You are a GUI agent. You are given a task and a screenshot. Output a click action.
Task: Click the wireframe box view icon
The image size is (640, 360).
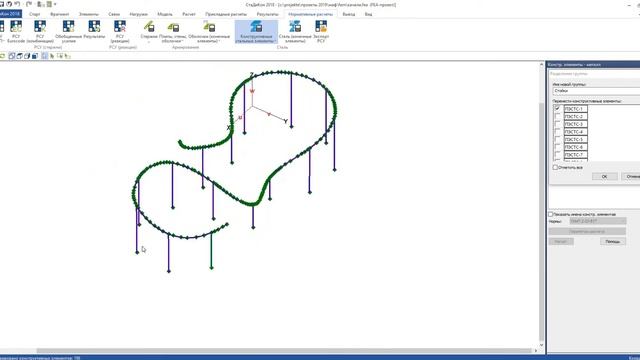tap(12, 56)
